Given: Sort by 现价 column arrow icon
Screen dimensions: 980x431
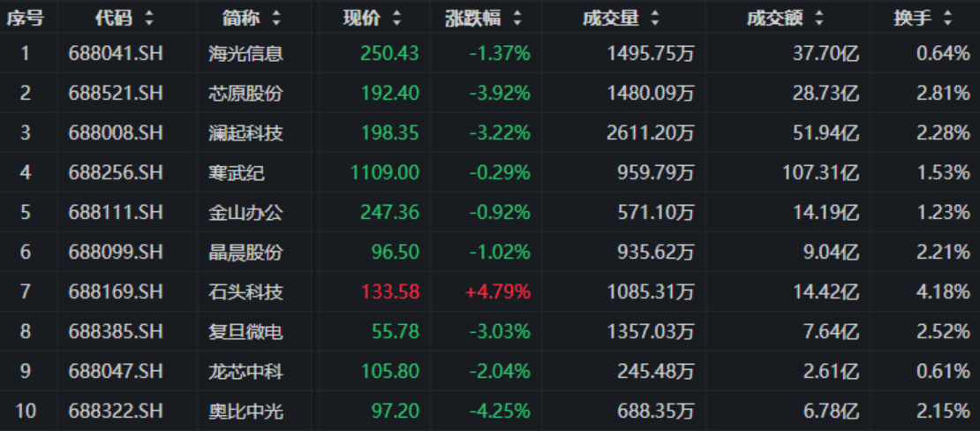Looking at the screenshot, I should [x=396, y=19].
